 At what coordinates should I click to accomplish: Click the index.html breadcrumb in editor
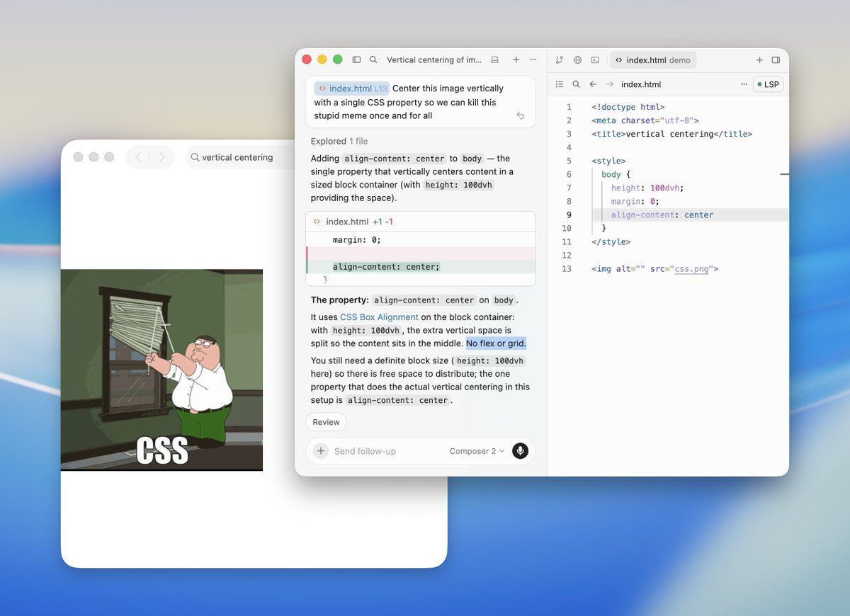tap(641, 84)
